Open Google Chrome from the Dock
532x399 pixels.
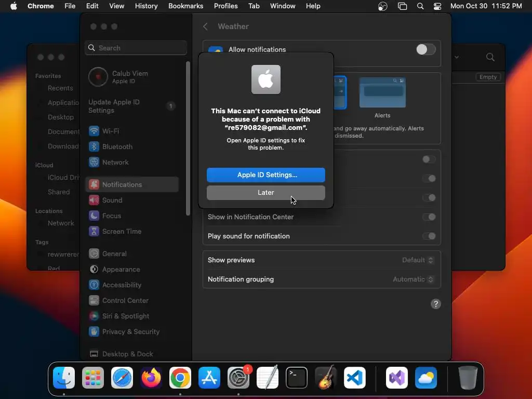coord(180,378)
